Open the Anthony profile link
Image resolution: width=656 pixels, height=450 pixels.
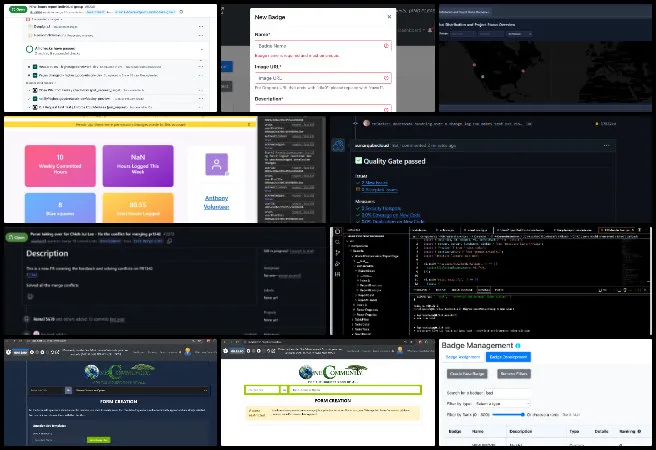pos(216,198)
